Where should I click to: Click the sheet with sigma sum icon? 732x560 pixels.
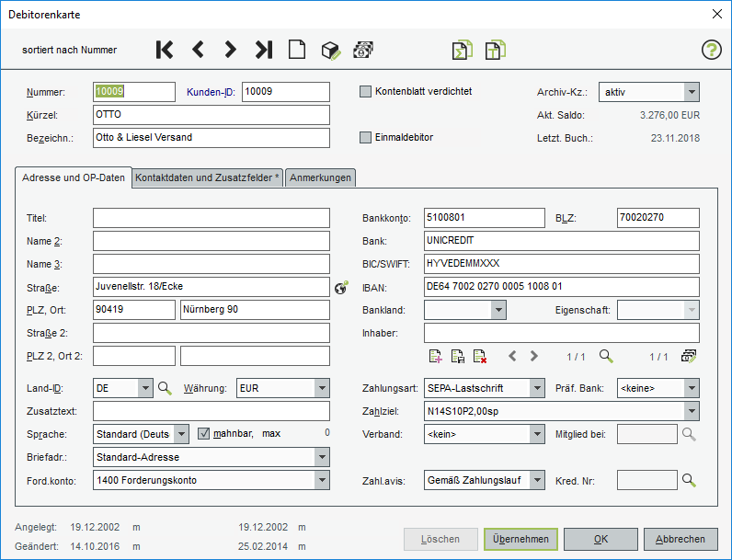coord(463,50)
